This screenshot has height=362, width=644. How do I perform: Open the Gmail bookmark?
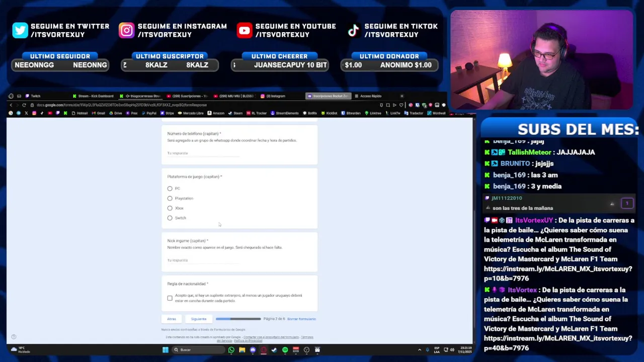[99, 113]
